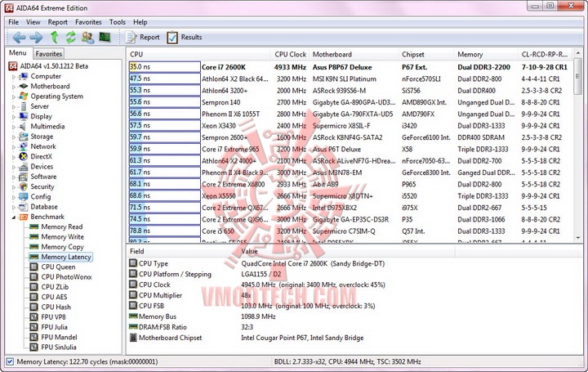The image size is (588, 372).
Task: Go back with the blue left arrow
Action: point(19,37)
